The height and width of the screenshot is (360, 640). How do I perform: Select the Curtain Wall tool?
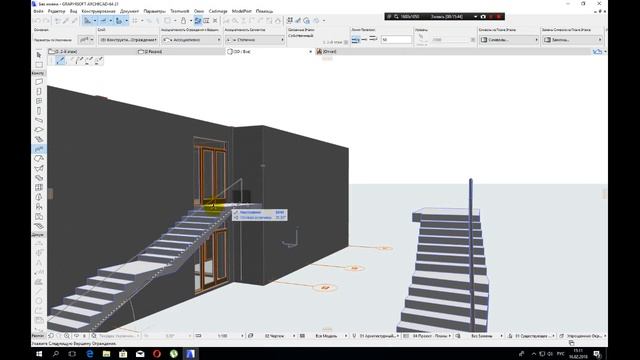[x=39, y=187]
